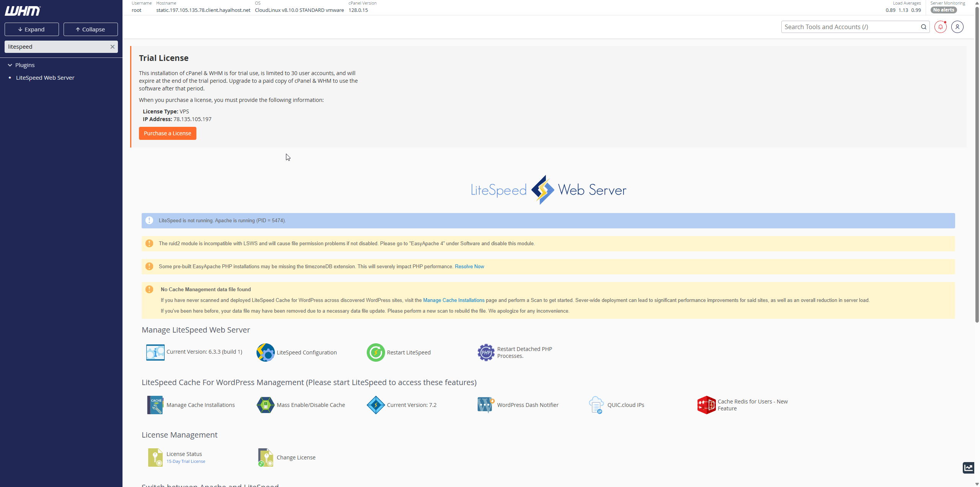Follow the Resolve Now link
The height and width of the screenshot is (487, 980).
tap(469, 267)
